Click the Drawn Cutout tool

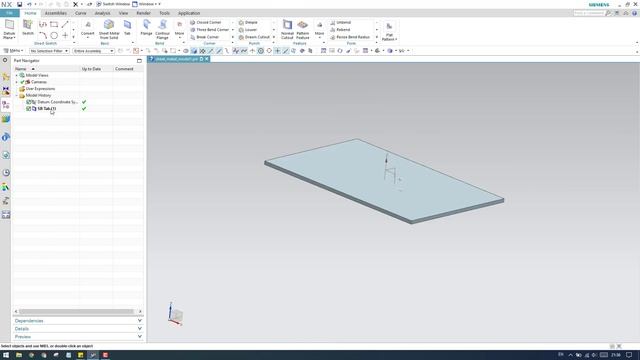[x=254, y=37]
